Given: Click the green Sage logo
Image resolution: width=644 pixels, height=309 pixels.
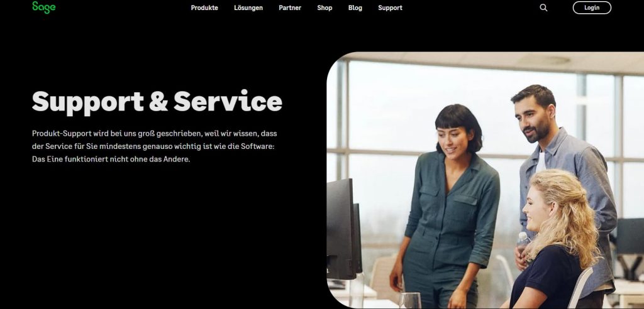Looking at the screenshot, I should click(43, 7).
